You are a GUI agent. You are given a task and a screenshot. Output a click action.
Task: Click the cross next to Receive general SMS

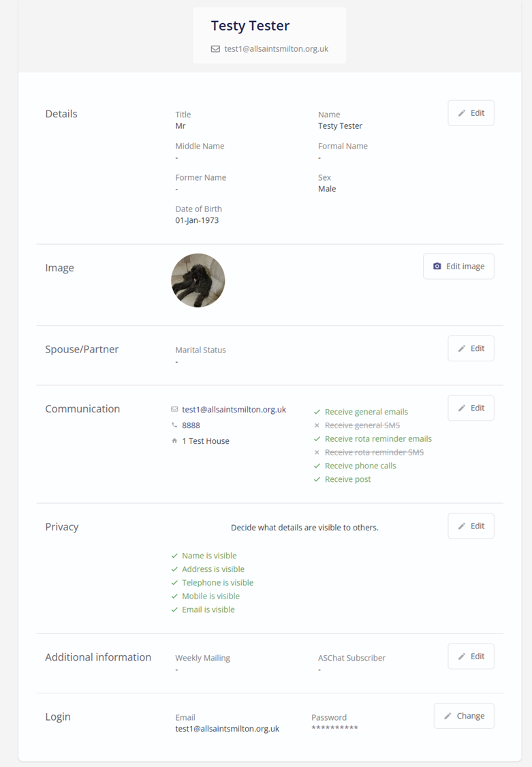pyautogui.click(x=317, y=425)
